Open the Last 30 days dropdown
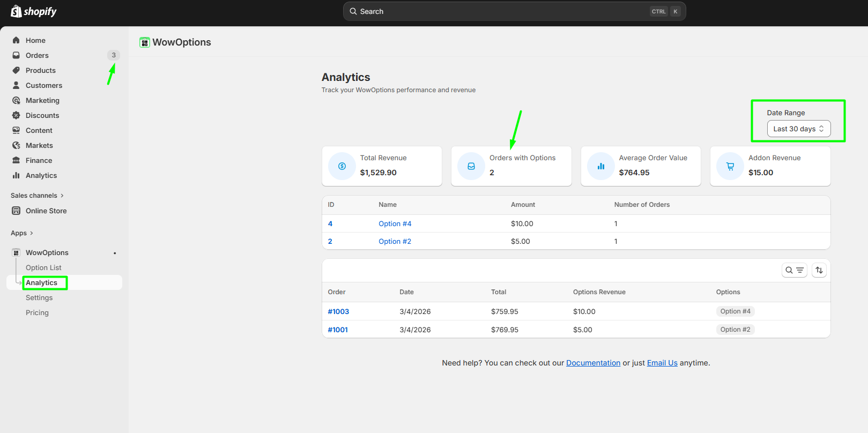 coord(798,129)
